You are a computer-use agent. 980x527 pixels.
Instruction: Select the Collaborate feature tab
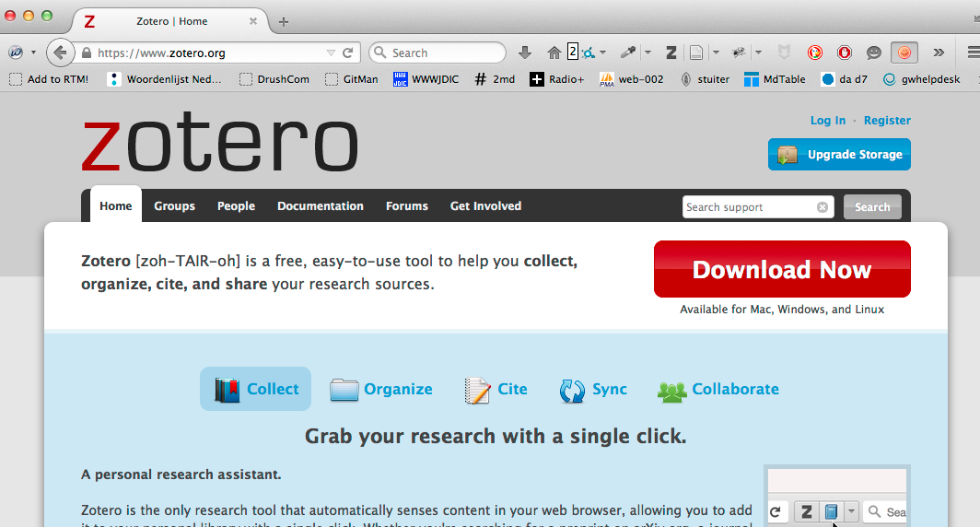(x=718, y=389)
